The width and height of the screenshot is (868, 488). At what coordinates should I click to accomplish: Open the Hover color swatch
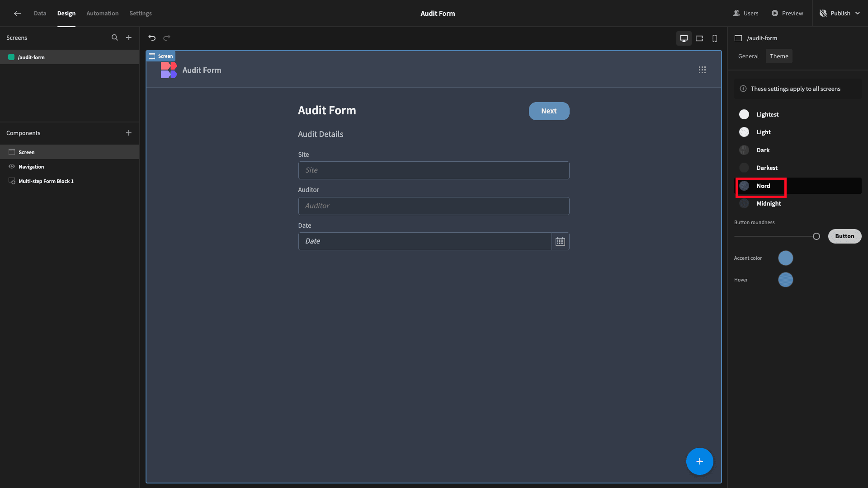(x=785, y=280)
